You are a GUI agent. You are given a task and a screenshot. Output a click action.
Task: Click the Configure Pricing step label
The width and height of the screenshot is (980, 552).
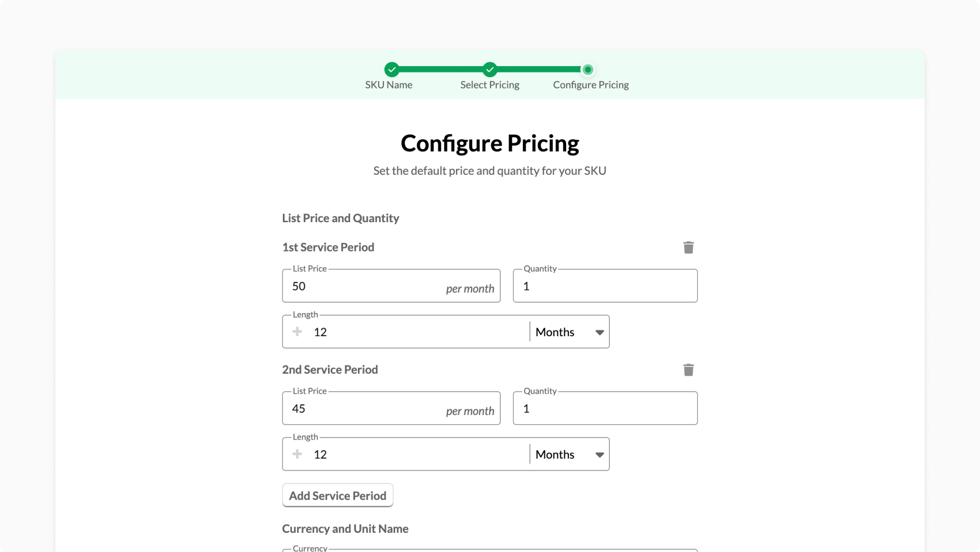[591, 85]
